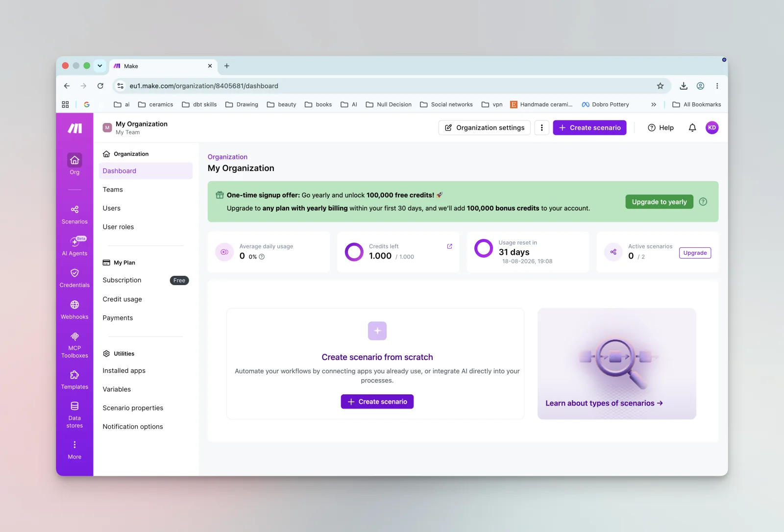This screenshot has height=532, width=784.
Task: Click Upgrade to yearly button
Action: click(x=659, y=202)
